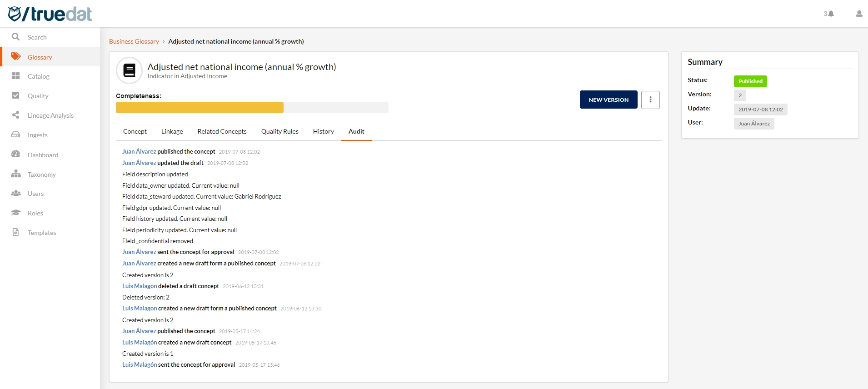Click the concept book icon beside title
868x389 pixels.
(x=130, y=70)
